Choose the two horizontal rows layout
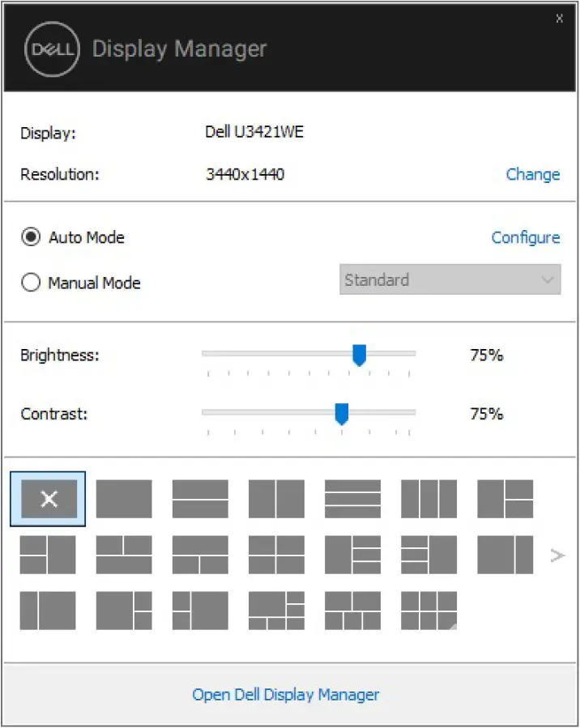 click(x=200, y=500)
